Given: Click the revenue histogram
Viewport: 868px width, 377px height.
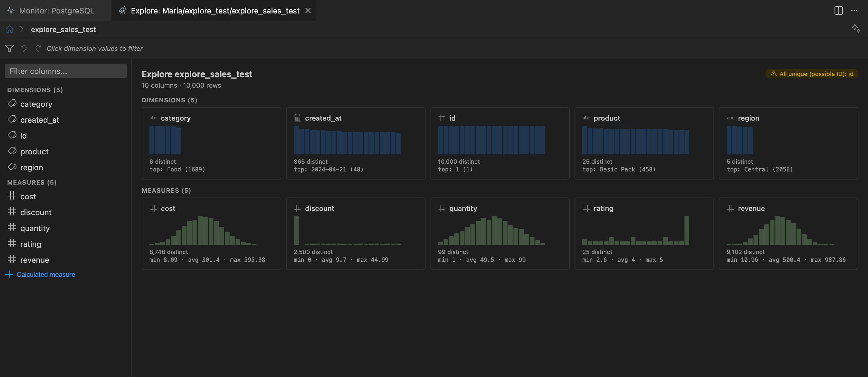Looking at the screenshot, I should point(780,230).
